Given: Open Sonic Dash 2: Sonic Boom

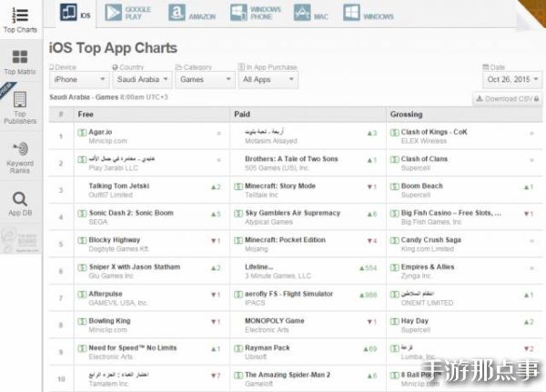Looking at the screenshot, I should (131, 213).
